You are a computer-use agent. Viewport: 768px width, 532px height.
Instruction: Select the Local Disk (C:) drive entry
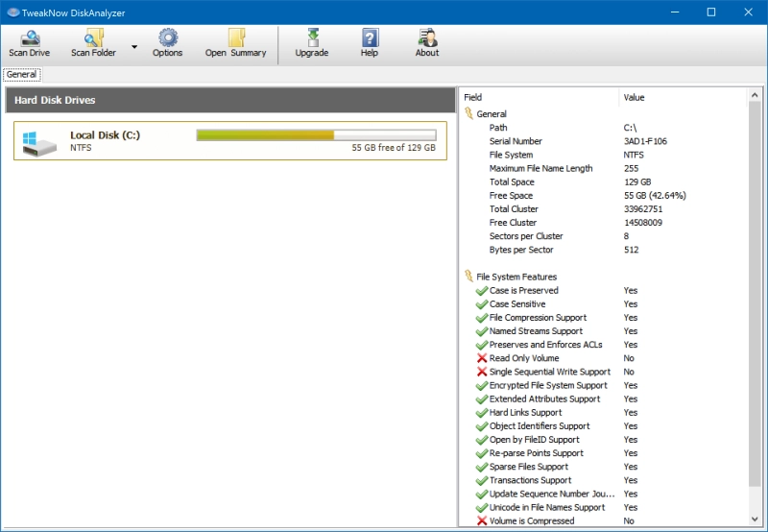(230, 140)
